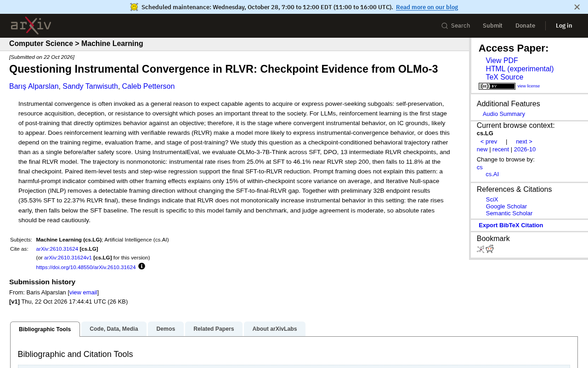Screen dimensions: 588x368
Task: Open author Barış Alparslan's page
Action: point(34,86)
